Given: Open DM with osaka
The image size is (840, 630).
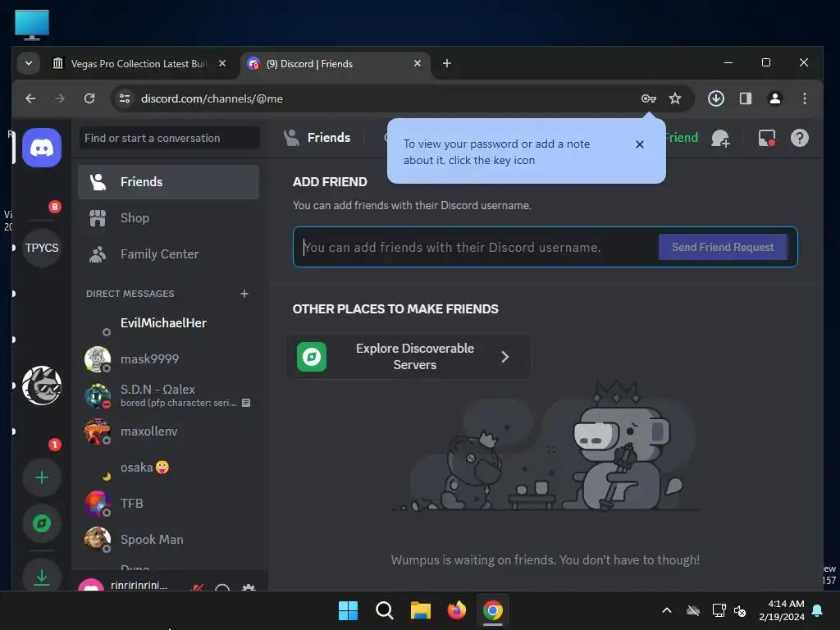Looking at the screenshot, I should [x=168, y=467].
